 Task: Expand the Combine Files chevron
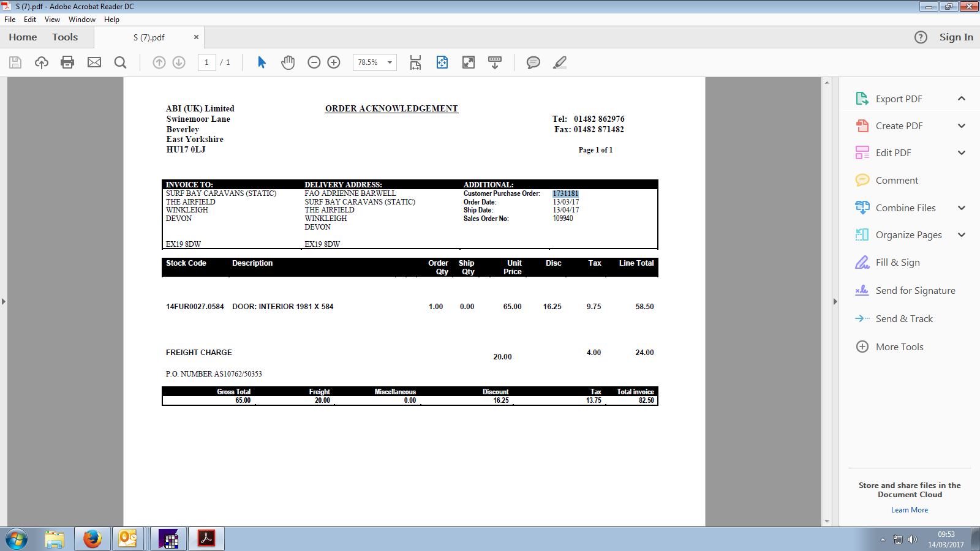[x=962, y=208]
